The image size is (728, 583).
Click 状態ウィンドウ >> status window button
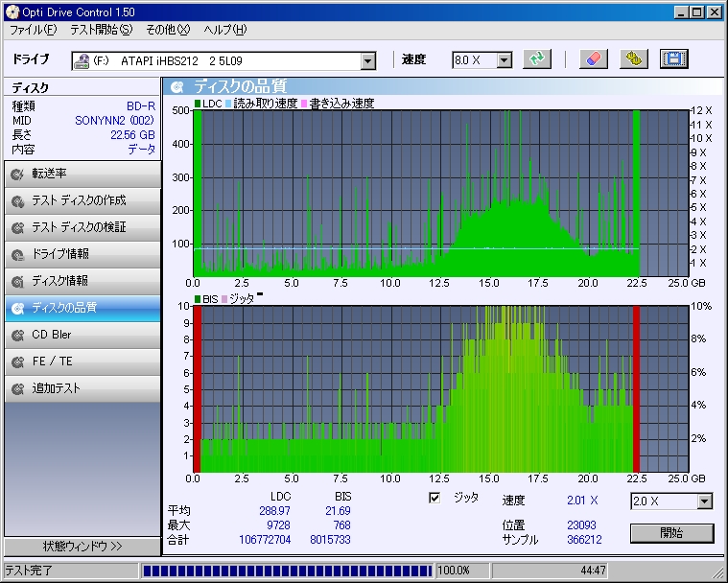(x=82, y=547)
